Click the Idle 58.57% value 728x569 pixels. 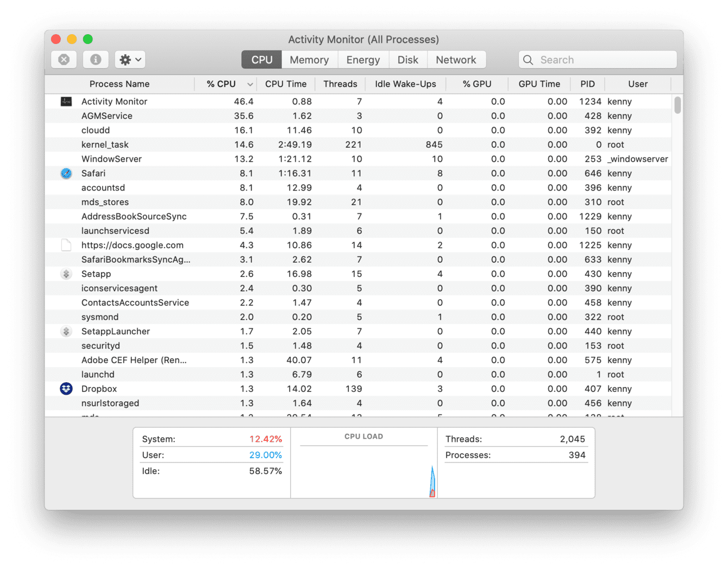266,471
